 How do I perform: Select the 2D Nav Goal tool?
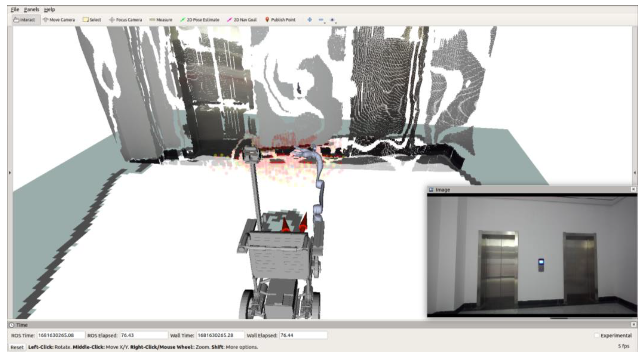(x=242, y=20)
